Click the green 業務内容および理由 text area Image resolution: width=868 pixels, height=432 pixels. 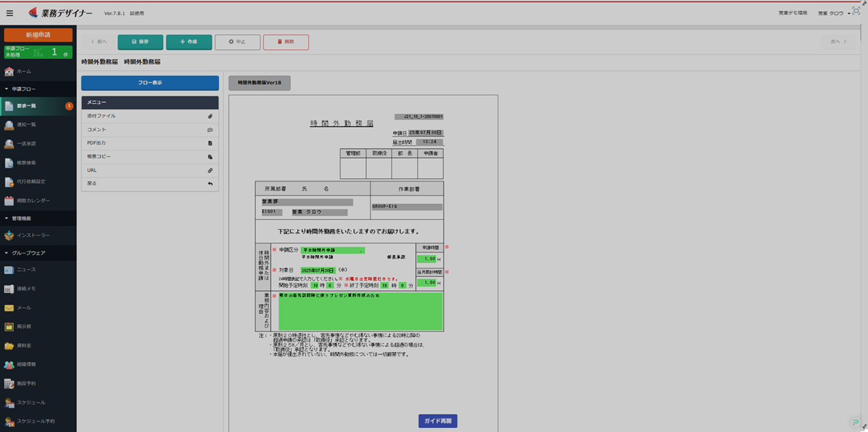tap(361, 312)
